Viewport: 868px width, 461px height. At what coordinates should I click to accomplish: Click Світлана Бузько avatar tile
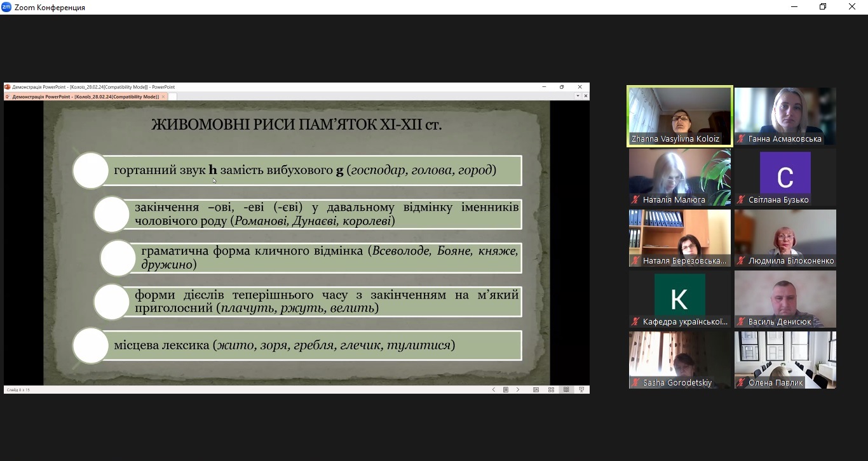pyautogui.click(x=785, y=173)
